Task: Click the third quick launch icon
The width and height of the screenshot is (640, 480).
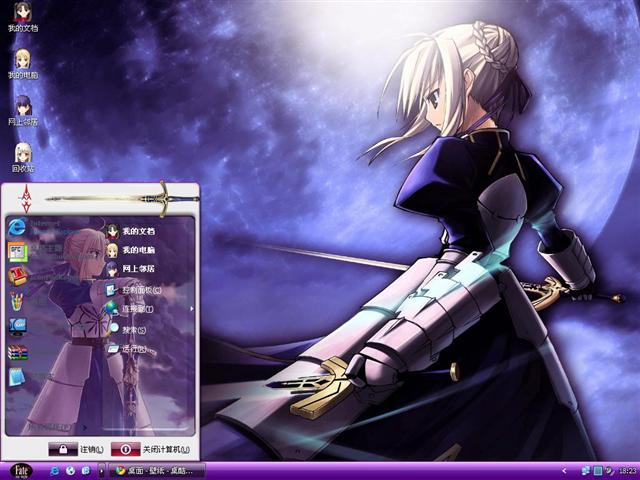Action: click(86, 471)
